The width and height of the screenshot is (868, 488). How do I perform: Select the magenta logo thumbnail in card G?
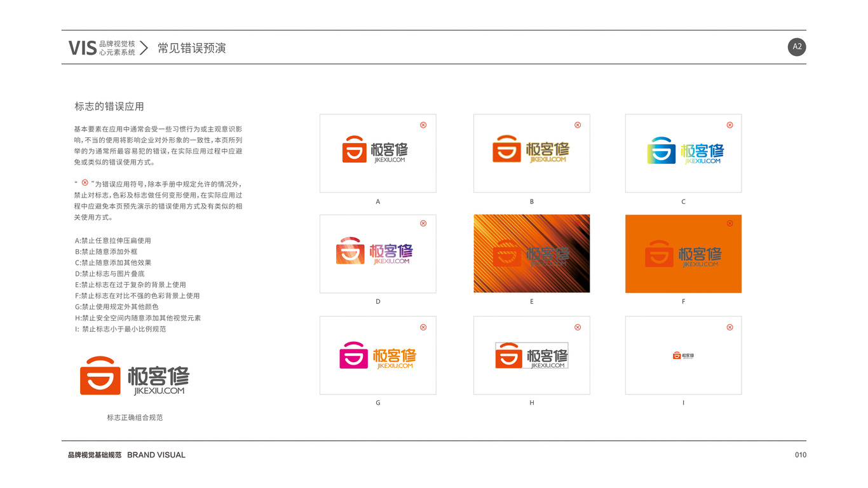pos(378,355)
